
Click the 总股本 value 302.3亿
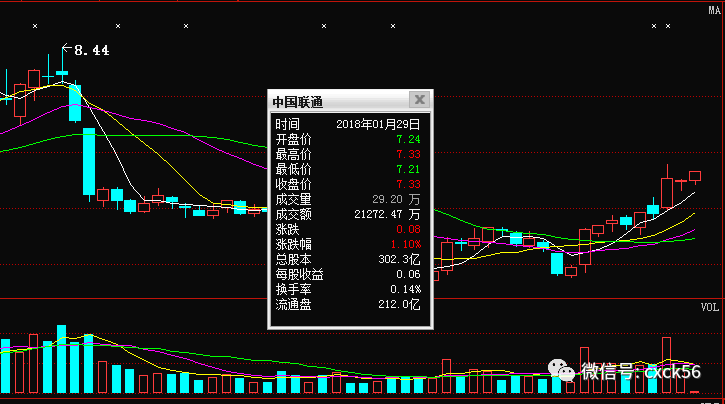399,259
